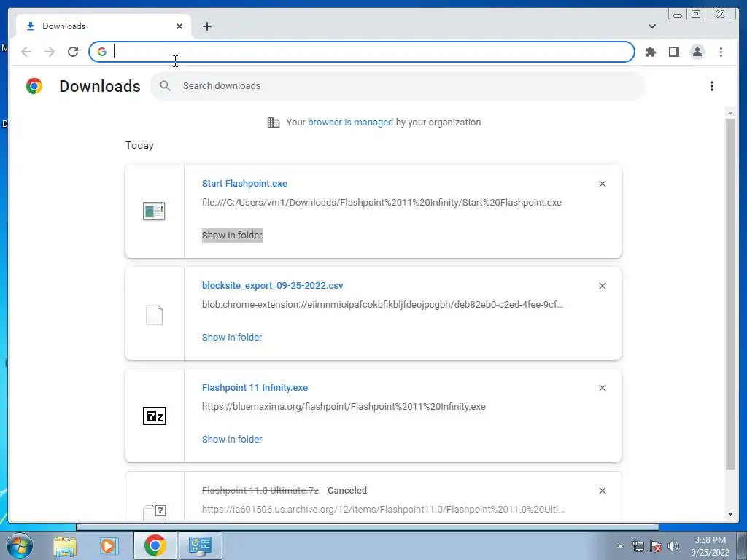The height and width of the screenshot is (560, 747).
Task: Click the scrollbar down arrow
Action: pyautogui.click(x=730, y=514)
